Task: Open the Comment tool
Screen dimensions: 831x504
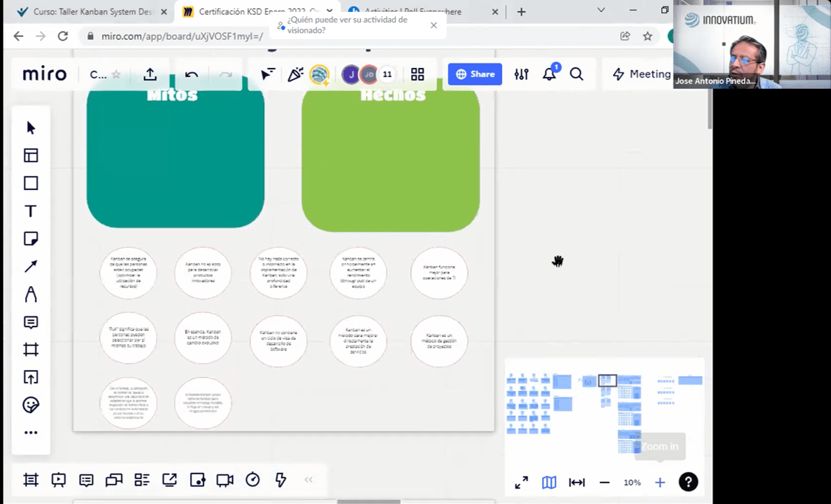Action: tap(30, 322)
